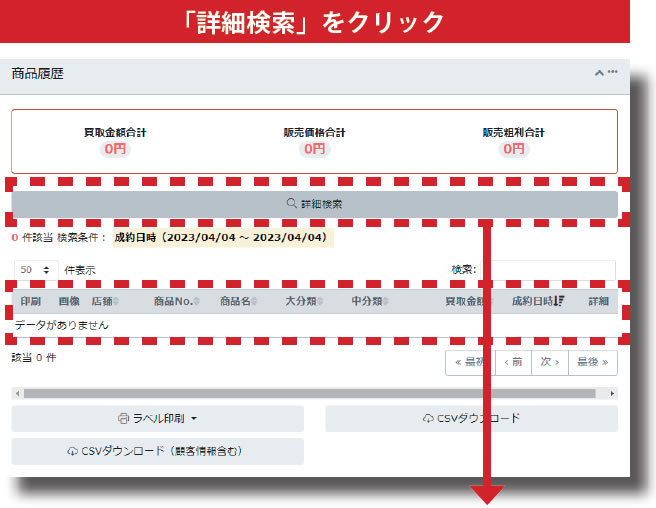Go to the 次 next page
656x508 pixels.
coord(550,363)
